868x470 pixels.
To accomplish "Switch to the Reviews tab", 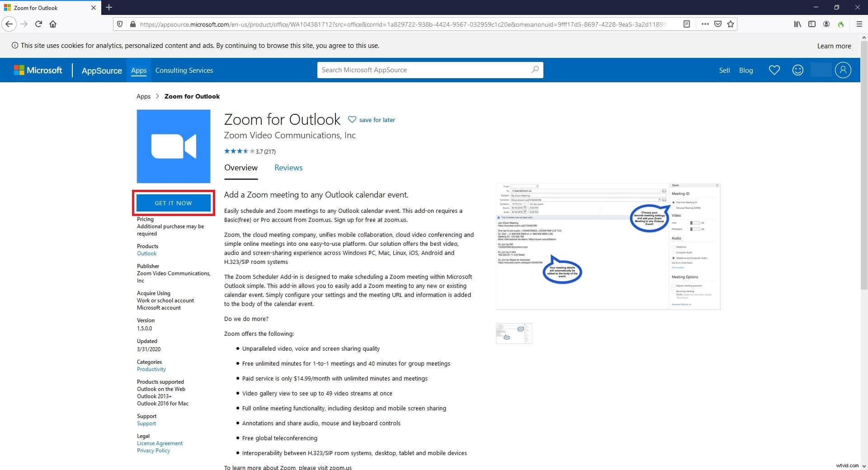I will pos(288,168).
